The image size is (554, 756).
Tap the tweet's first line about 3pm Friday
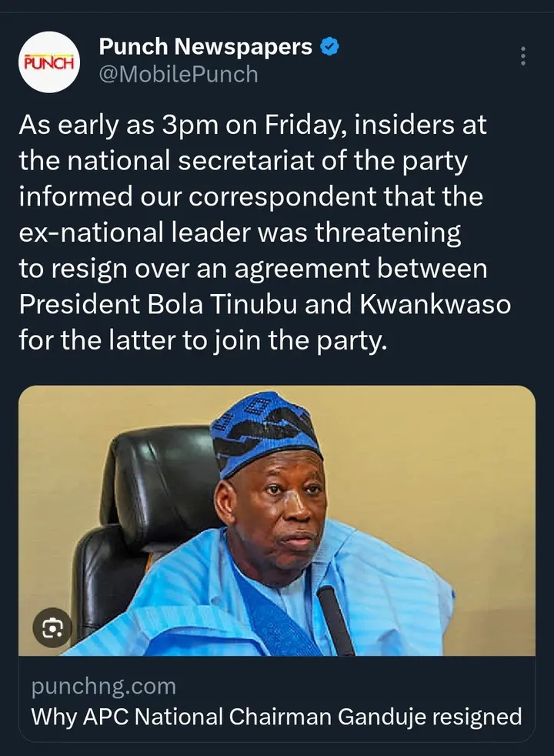coord(252,125)
